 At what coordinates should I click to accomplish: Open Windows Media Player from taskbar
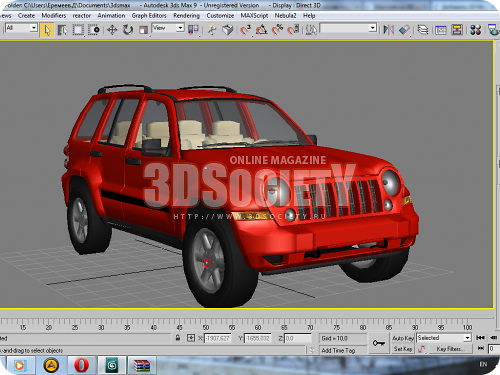tap(19, 366)
